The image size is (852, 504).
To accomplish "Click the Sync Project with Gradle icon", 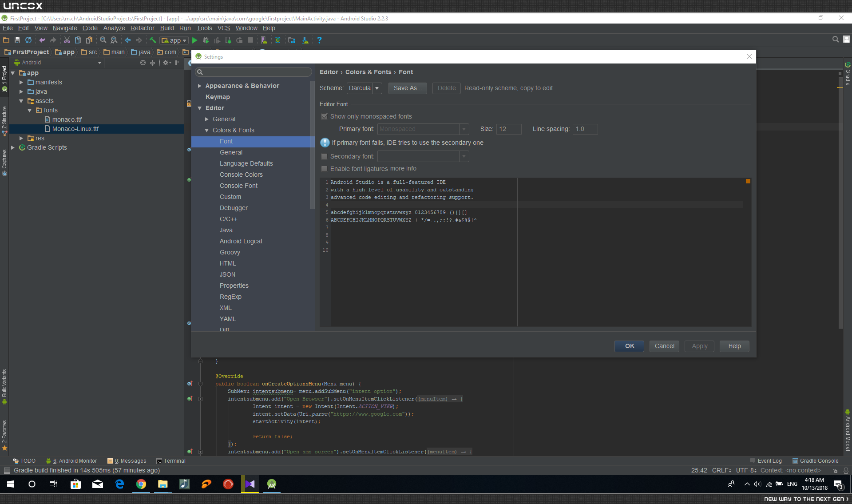I will [277, 40].
